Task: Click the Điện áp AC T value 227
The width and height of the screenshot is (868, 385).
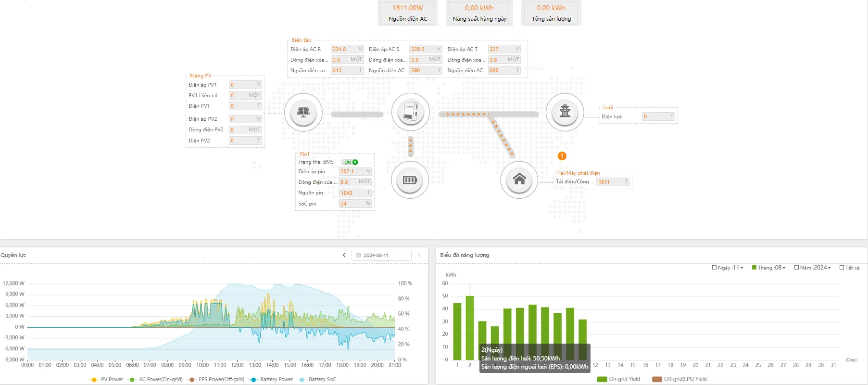Action: [x=504, y=49]
